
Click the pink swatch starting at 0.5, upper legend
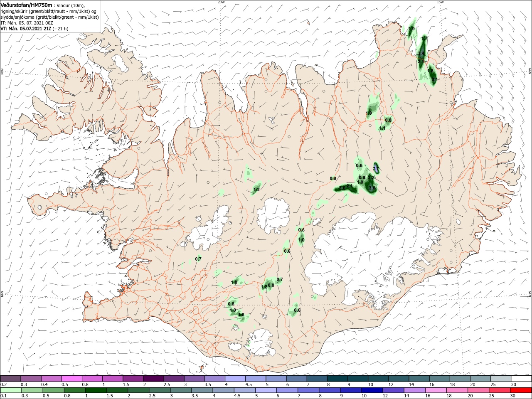[72, 379]
